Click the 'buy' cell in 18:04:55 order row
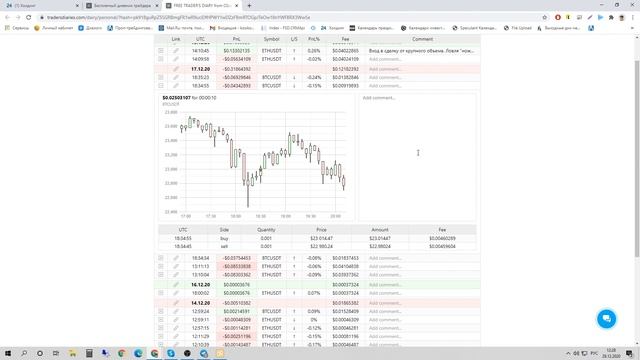The width and height of the screenshot is (640, 360). 224,238
